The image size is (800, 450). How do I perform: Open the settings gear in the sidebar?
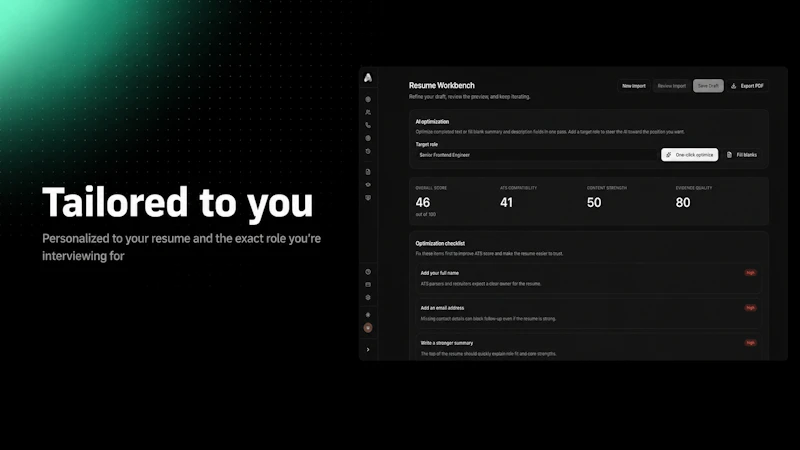coord(368,297)
